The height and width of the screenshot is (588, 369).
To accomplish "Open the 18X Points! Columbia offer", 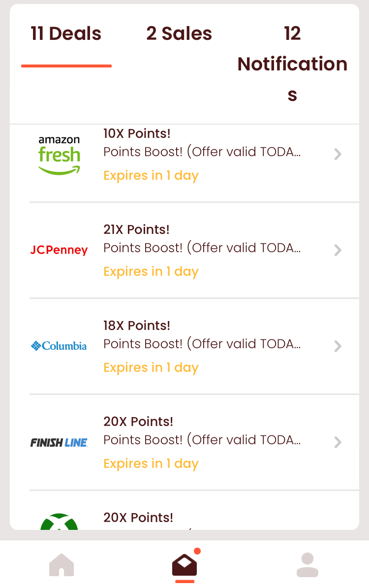I will click(x=137, y=326).
